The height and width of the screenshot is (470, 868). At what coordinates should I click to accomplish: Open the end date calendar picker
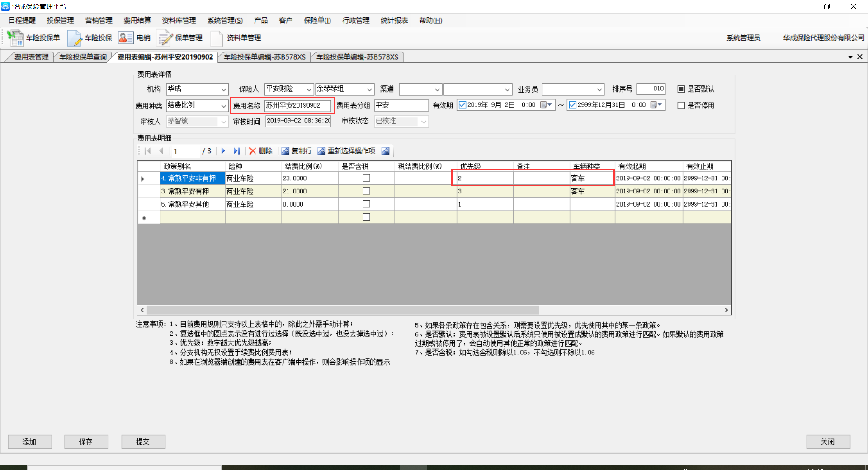(x=656, y=105)
